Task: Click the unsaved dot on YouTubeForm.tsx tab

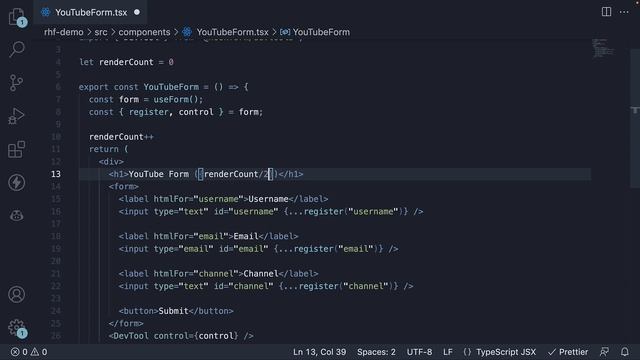Action: (137, 12)
